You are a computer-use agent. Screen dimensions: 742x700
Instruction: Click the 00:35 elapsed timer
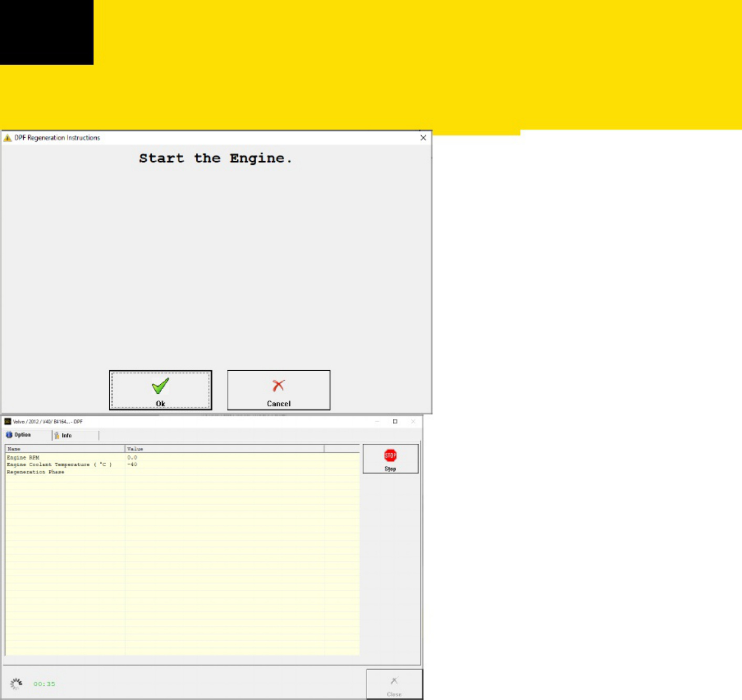click(x=44, y=684)
